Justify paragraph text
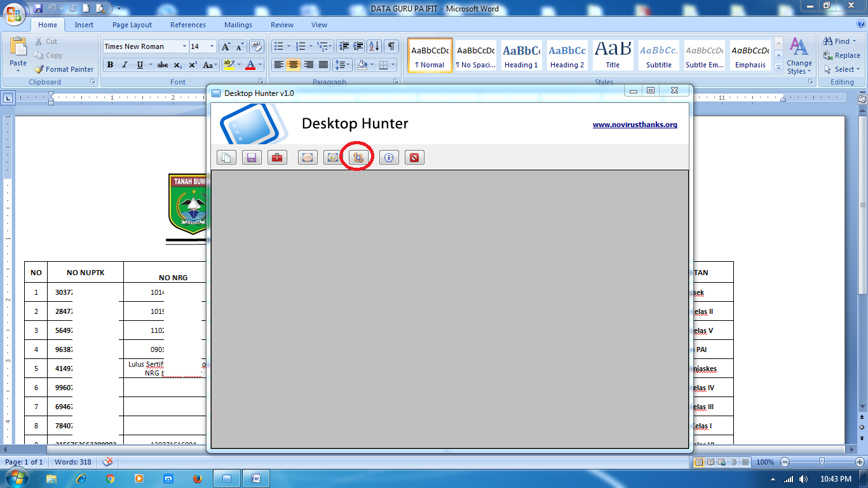 pos(323,65)
